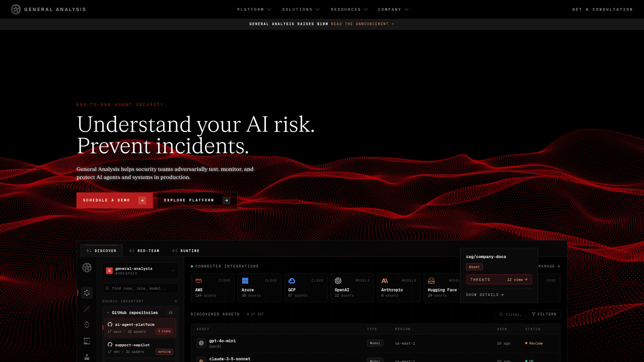Click GitHub icon beside support-copilot
Screen dimensions: 644x362
pyautogui.click(x=110, y=345)
